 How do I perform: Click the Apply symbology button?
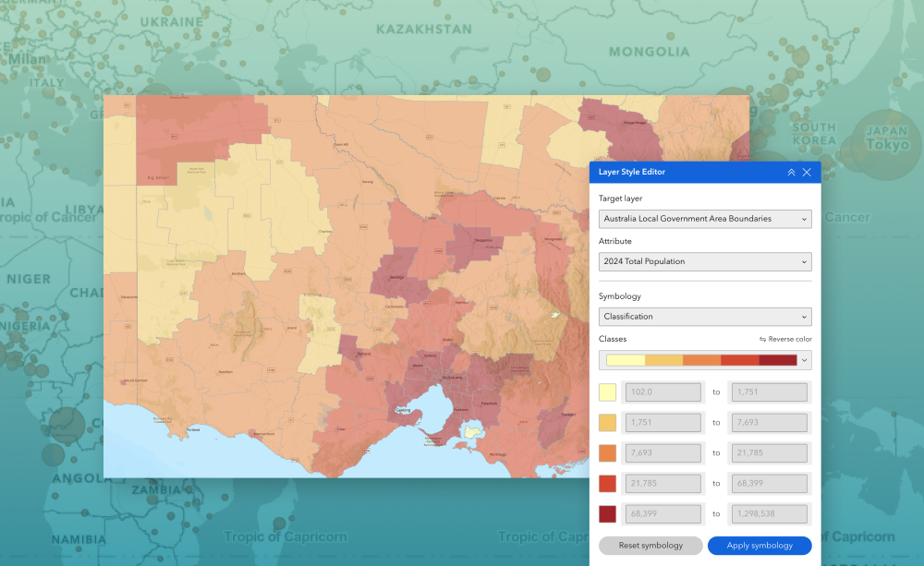pos(760,546)
